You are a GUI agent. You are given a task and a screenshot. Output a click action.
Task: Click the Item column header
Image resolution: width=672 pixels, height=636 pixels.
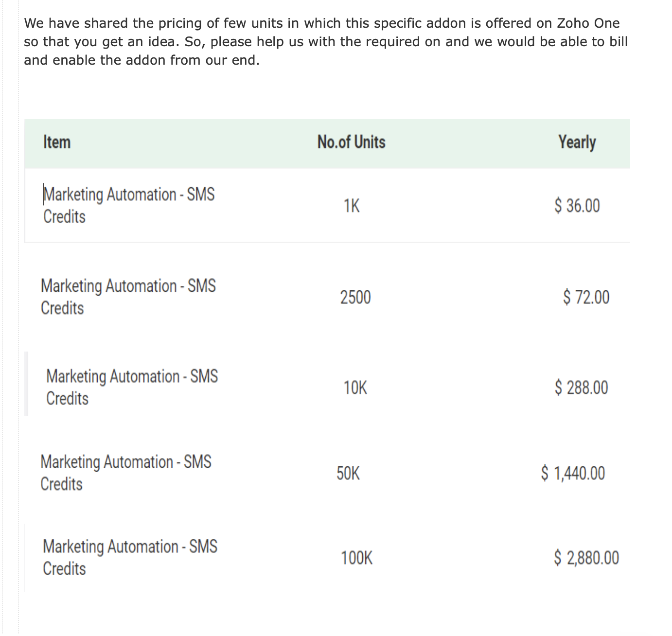57,142
